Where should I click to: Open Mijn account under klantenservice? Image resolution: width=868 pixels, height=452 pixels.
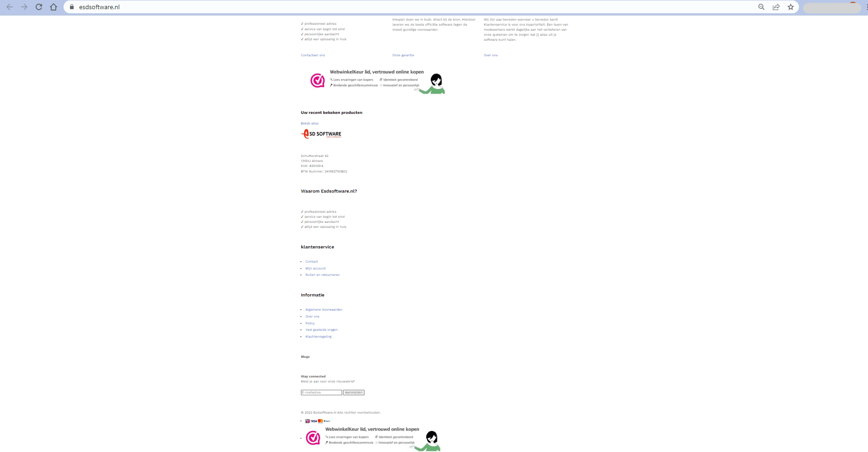(x=316, y=269)
